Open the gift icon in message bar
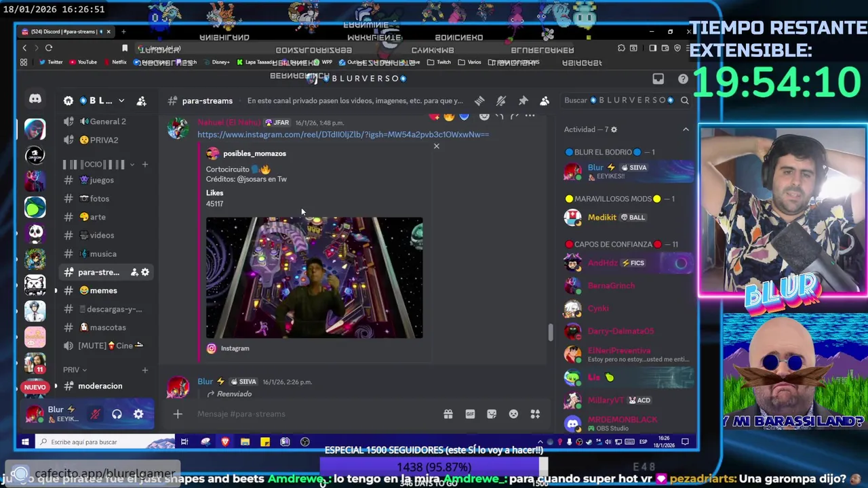This screenshot has width=868, height=488. (x=448, y=414)
